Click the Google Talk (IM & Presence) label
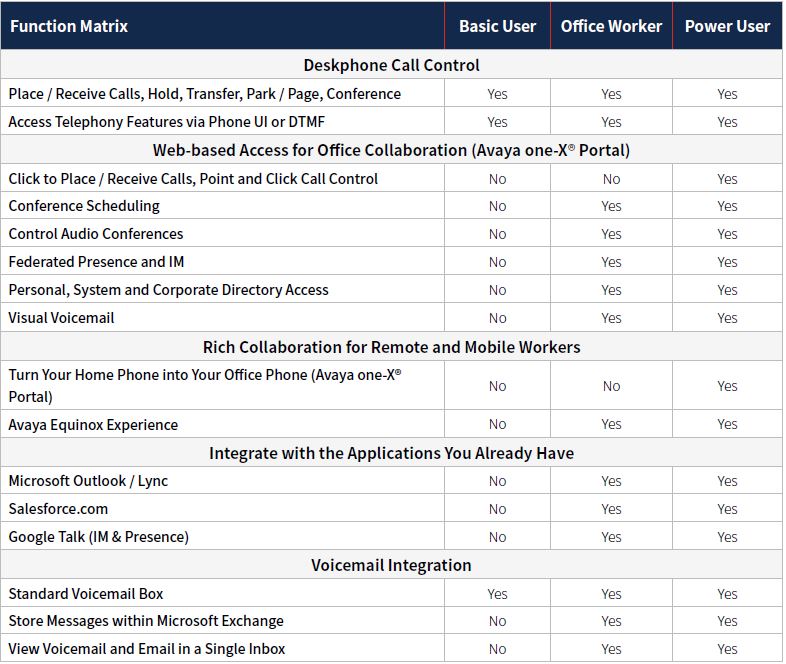Image resolution: width=786 pixels, height=664 pixels. (x=98, y=537)
